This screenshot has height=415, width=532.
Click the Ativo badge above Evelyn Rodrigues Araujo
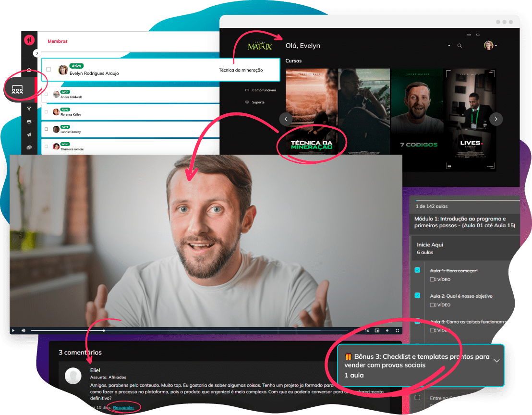[76, 66]
